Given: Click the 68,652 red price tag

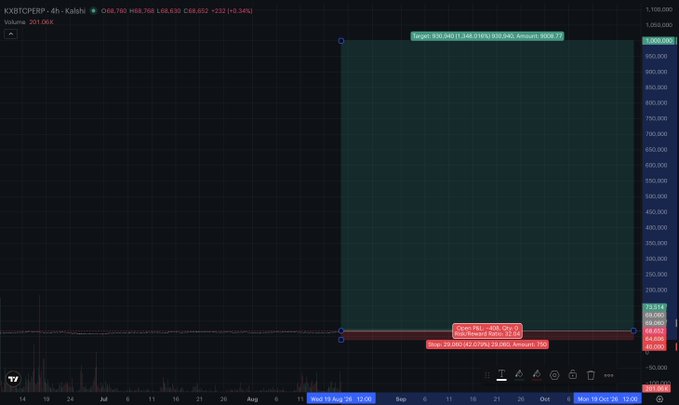Looking at the screenshot, I should [654, 331].
